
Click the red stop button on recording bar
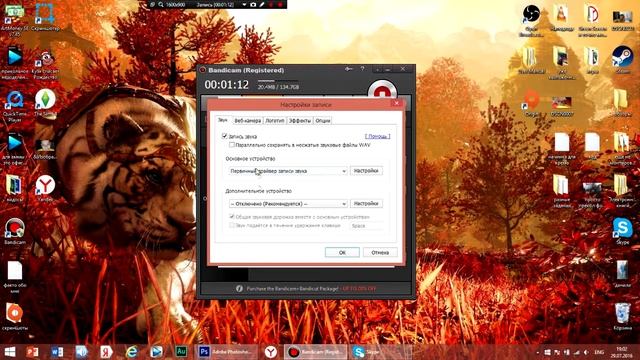[280, 4]
